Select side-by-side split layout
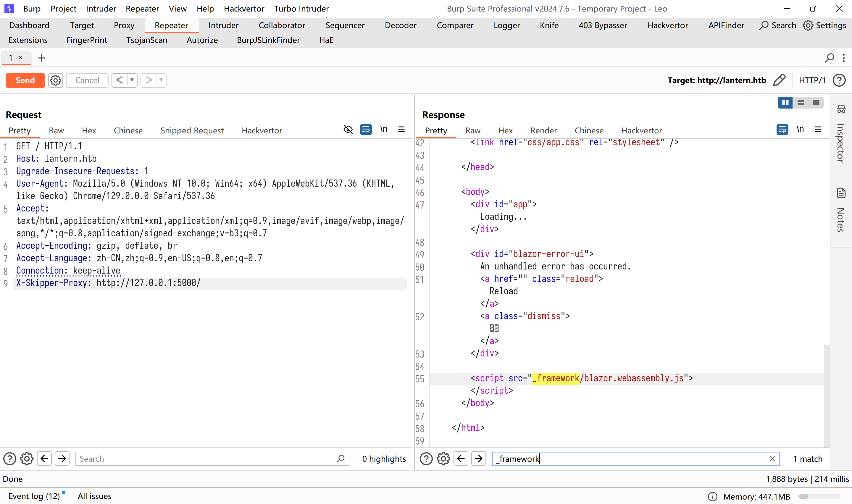Image resolution: width=852 pixels, height=504 pixels. (x=785, y=103)
